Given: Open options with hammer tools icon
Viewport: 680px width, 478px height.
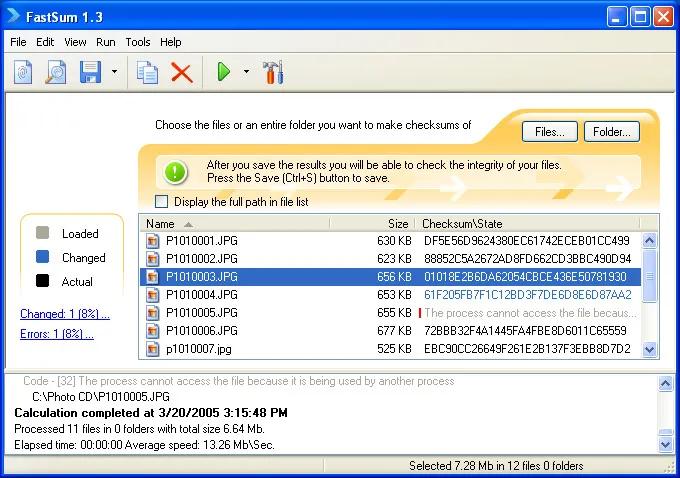Looking at the screenshot, I should click(273, 72).
